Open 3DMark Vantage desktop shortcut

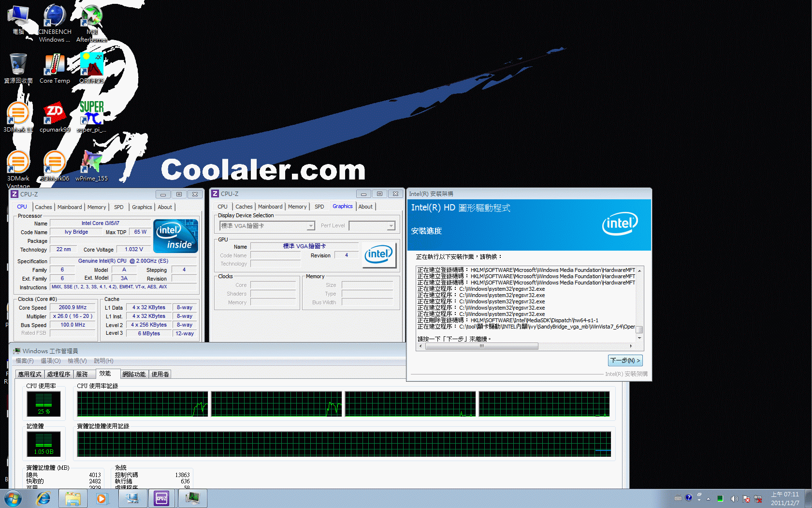tap(18, 169)
